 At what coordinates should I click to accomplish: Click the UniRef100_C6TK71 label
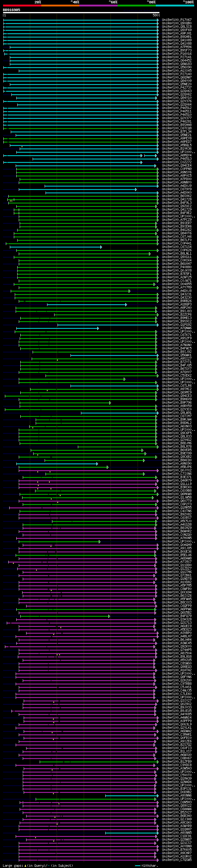tap(176, 335)
